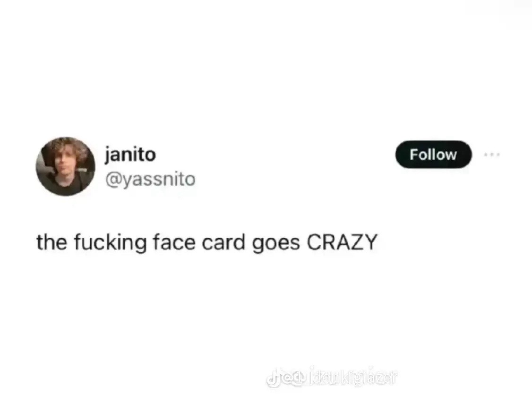Click the word face in the post
Screen dimensions: 532x396
pos(174,242)
